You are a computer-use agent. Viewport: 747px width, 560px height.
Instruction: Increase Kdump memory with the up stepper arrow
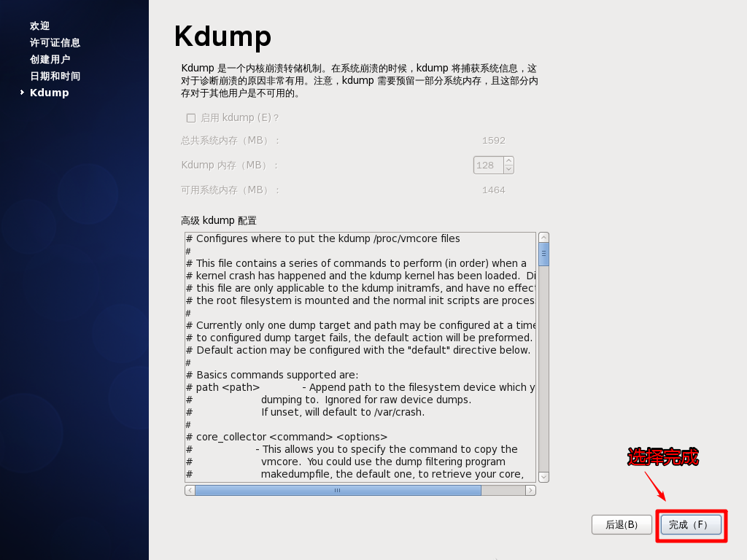[x=508, y=161]
